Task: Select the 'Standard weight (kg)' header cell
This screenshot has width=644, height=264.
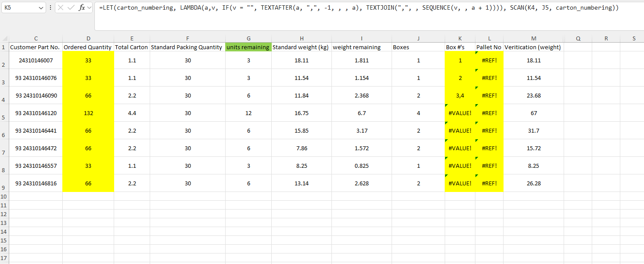Action: [302, 47]
